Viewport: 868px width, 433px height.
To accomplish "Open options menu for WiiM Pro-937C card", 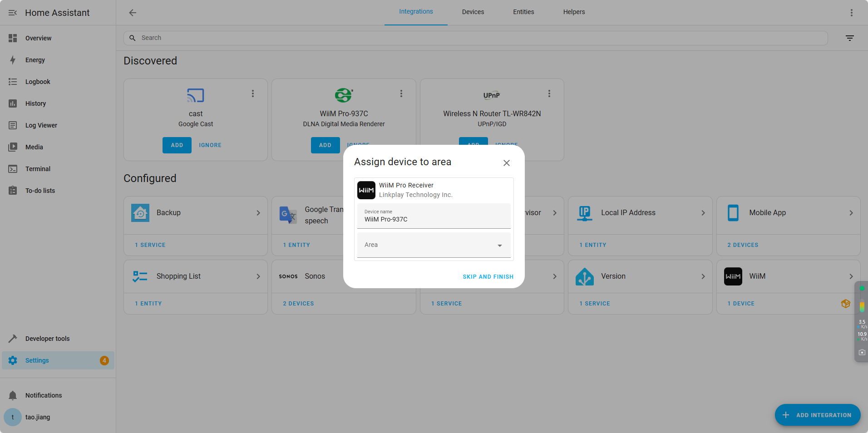I will (401, 93).
